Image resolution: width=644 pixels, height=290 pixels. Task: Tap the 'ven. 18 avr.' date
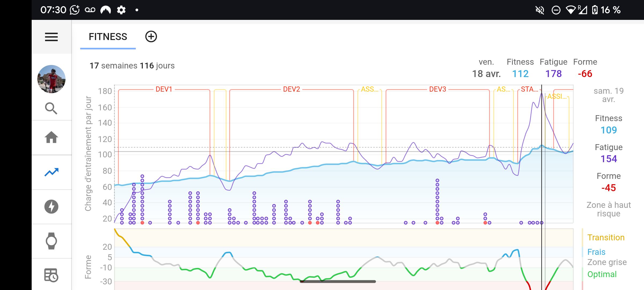click(486, 68)
